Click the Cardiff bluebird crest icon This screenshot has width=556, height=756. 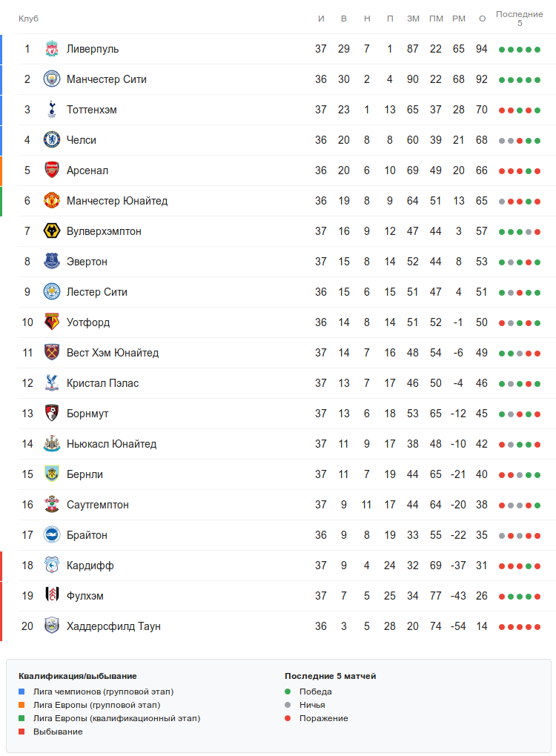(51, 566)
